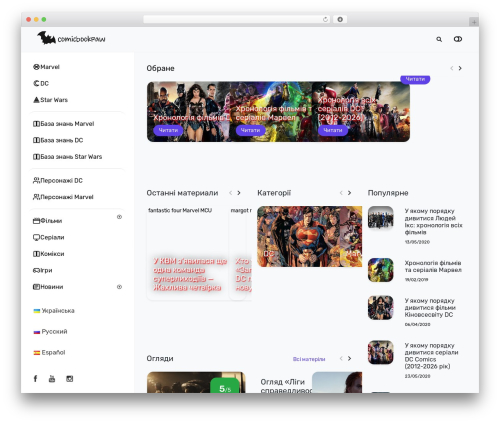Click book icon next to База знань Star Wars
500x423 pixels.
pyautogui.click(x=36, y=156)
